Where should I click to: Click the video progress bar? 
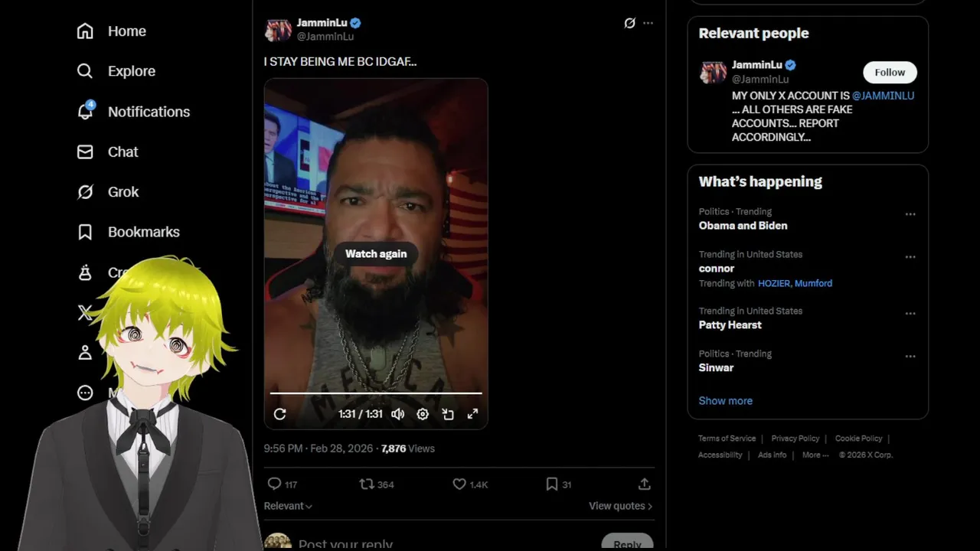(x=376, y=393)
